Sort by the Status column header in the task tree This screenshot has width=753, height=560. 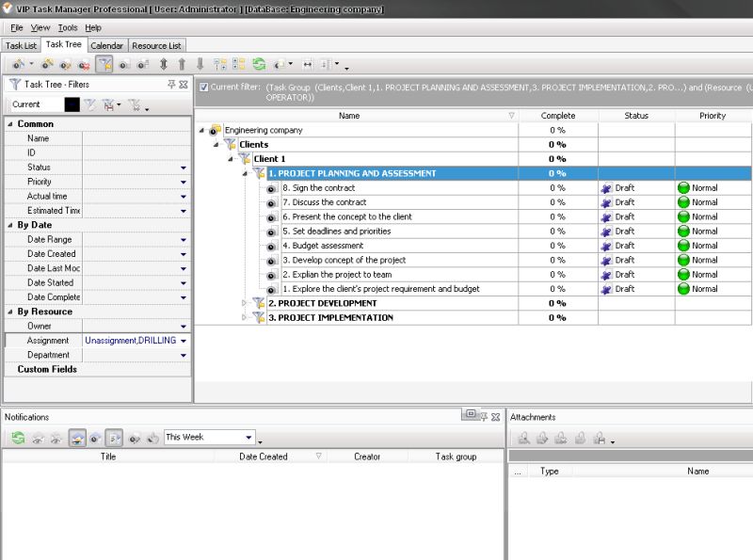tap(636, 116)
